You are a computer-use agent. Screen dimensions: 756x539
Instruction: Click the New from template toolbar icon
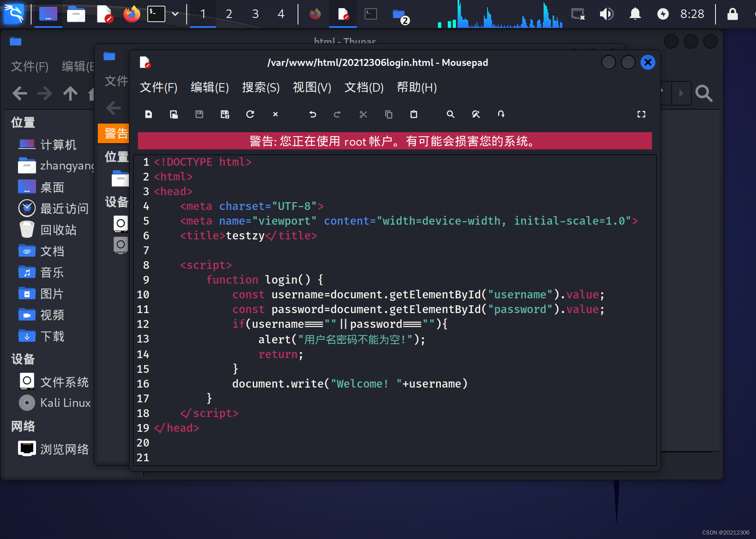point(174,114)
